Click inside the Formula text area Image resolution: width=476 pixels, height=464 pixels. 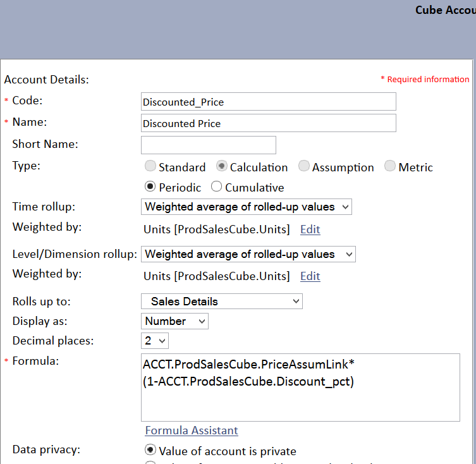300,388
